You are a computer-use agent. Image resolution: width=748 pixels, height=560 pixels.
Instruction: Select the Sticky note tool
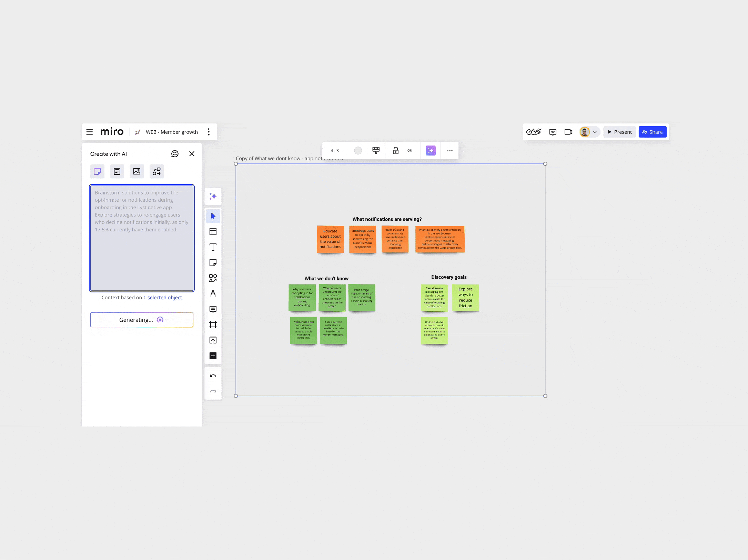213,263
